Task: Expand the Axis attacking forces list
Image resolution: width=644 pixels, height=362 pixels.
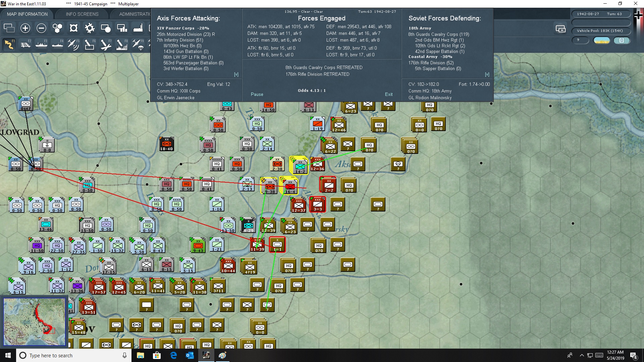Action: 236,74
